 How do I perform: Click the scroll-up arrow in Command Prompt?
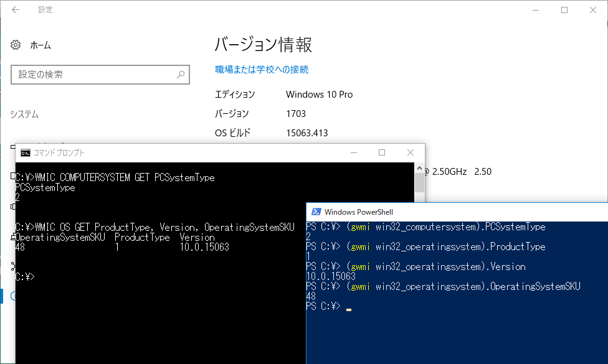pyautogui.click(x=418, y=168)
